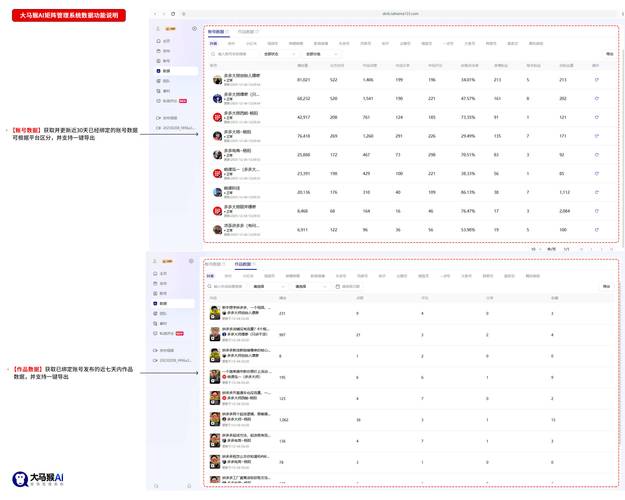Expand the page size selector under the account table

pyautogui.click(x=537, y=248)
